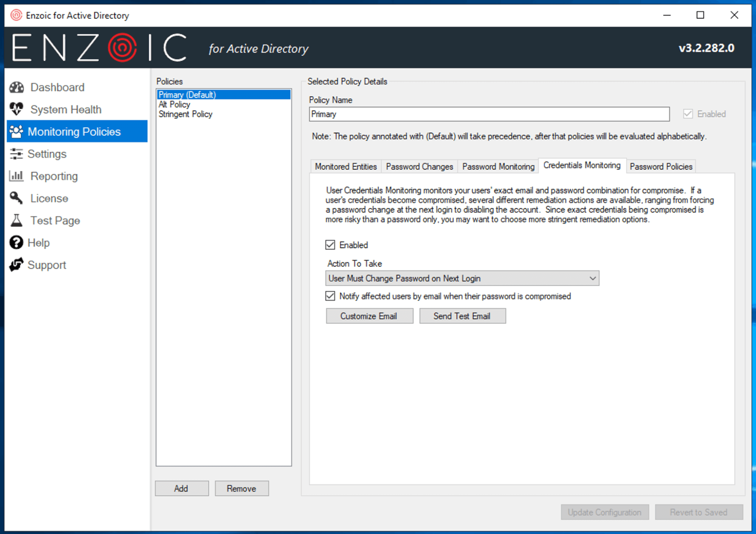The width and height of the screenshot is (756, 534).
Task: Click the Update Configuration button
Action: 605,512
